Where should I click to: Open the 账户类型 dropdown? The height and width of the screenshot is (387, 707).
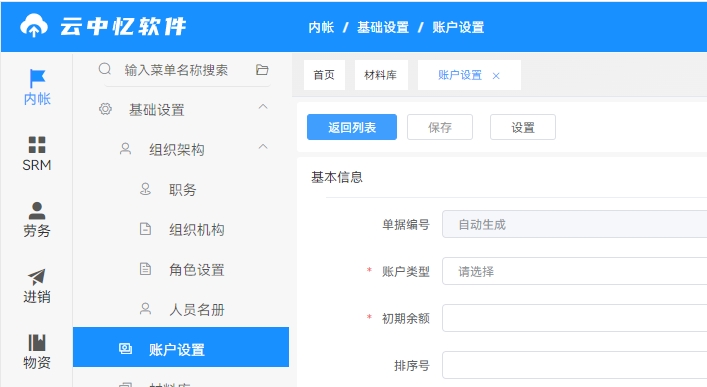(x=574, y=271)
